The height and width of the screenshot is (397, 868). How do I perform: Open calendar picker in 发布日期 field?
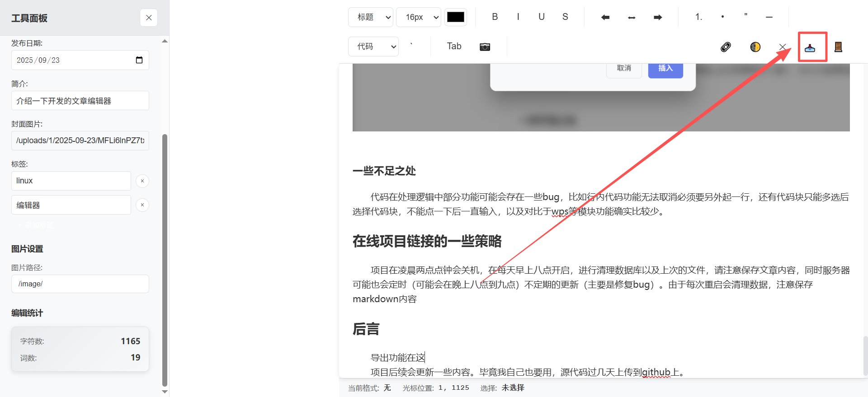(x=139, y=60)
